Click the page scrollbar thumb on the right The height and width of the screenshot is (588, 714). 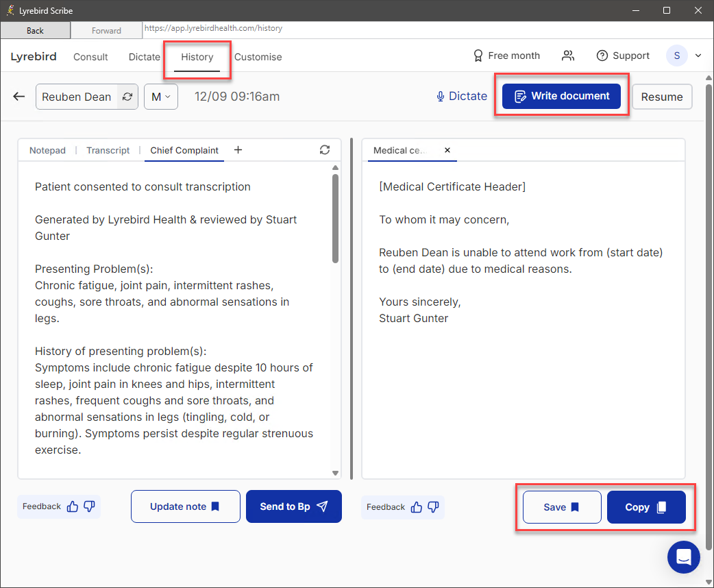tap(709, 317)
